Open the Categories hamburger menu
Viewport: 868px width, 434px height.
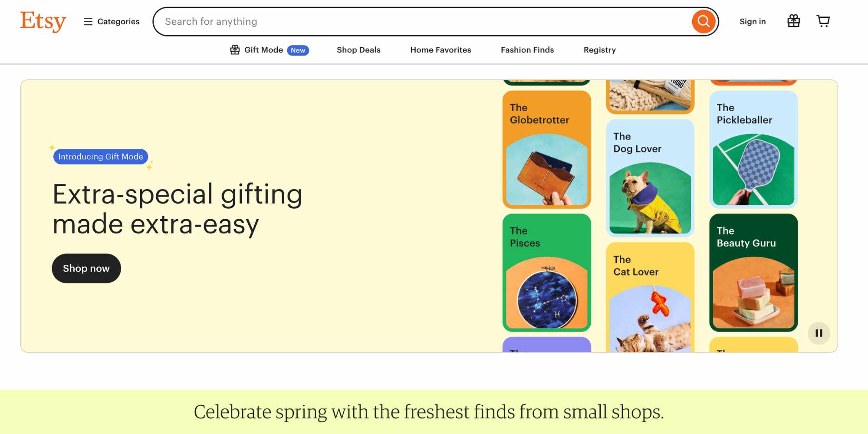[112, 22]
